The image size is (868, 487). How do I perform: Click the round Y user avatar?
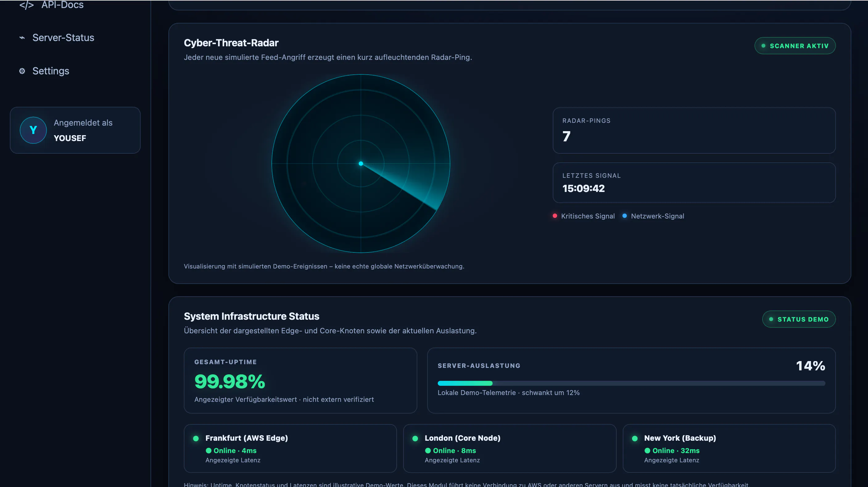(x=33, y=130)
